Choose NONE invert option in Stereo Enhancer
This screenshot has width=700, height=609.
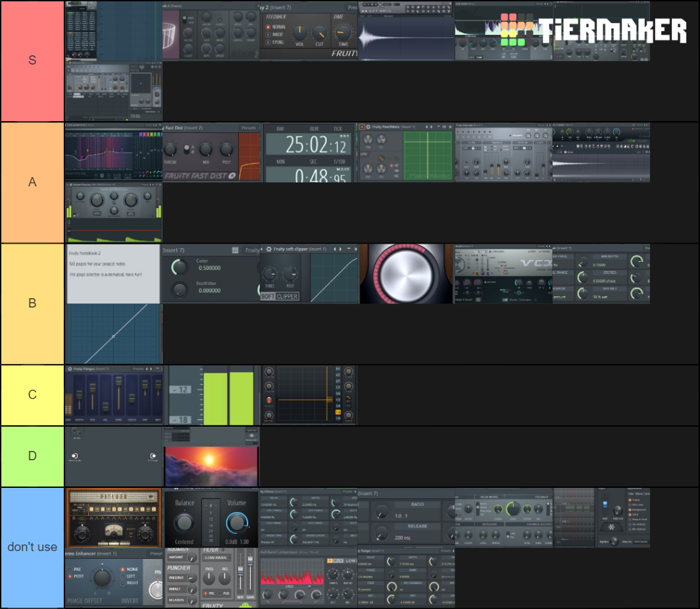[x=123, y=569]
